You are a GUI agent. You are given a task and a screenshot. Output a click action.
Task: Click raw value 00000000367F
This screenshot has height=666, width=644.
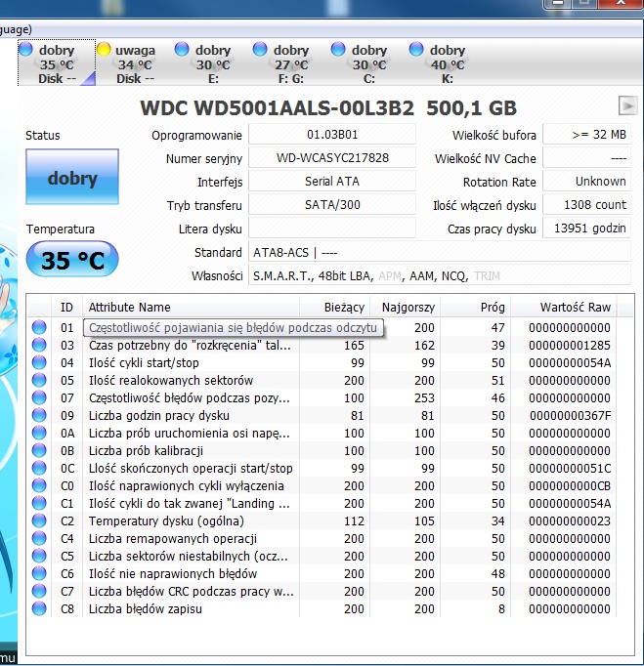click(570, 415)
